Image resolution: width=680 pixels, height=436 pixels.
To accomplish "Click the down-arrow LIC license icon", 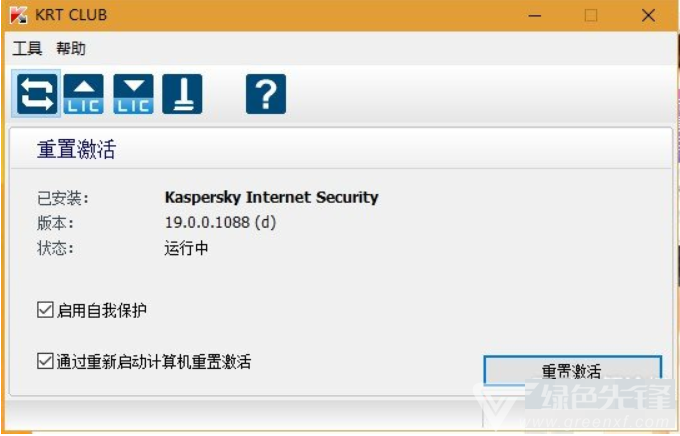I will pyautogui.click(x=133, y=94).
